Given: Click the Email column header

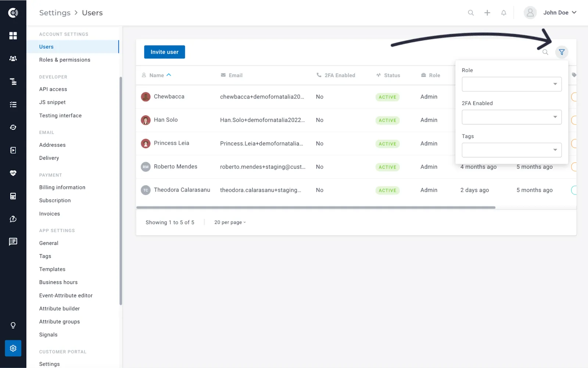Looking at the screenshot, I should pyautogui.click(x=232, y=75).
